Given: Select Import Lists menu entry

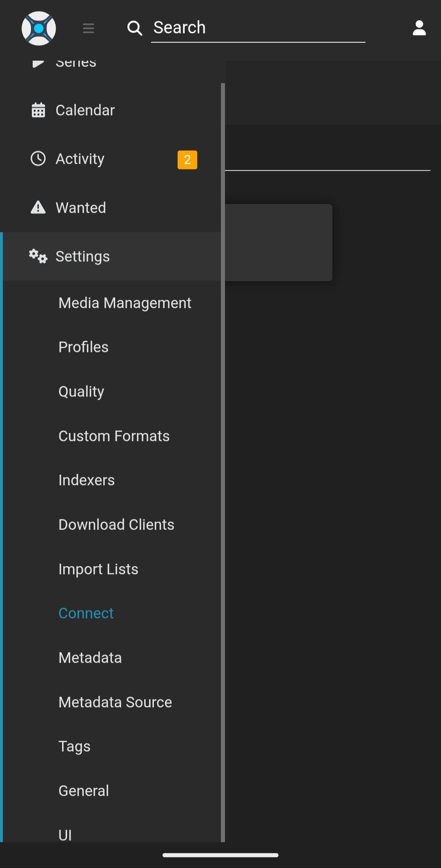Looking at the screenshot, I should (x=98, y=569).
